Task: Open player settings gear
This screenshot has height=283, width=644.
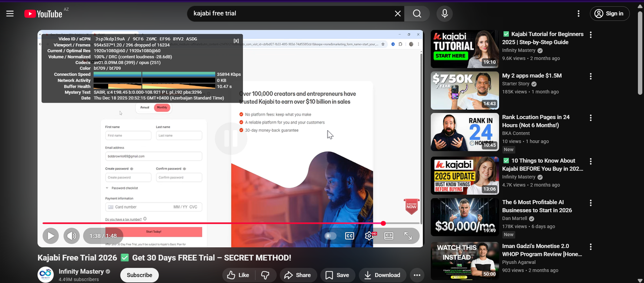Action: (x=369, y=235)
